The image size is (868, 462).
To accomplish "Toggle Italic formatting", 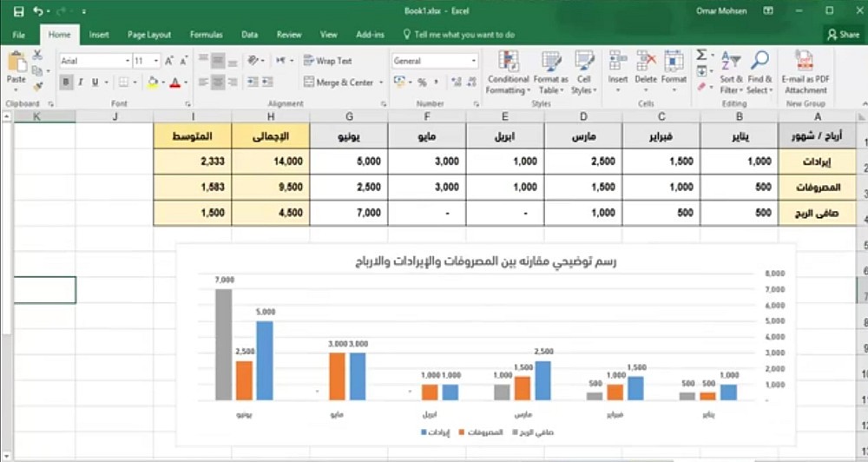I will pos(81,82).
